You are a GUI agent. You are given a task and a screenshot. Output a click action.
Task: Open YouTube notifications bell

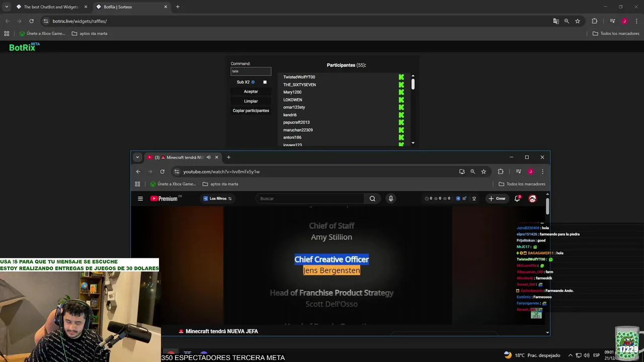click(x=517, y=199)
